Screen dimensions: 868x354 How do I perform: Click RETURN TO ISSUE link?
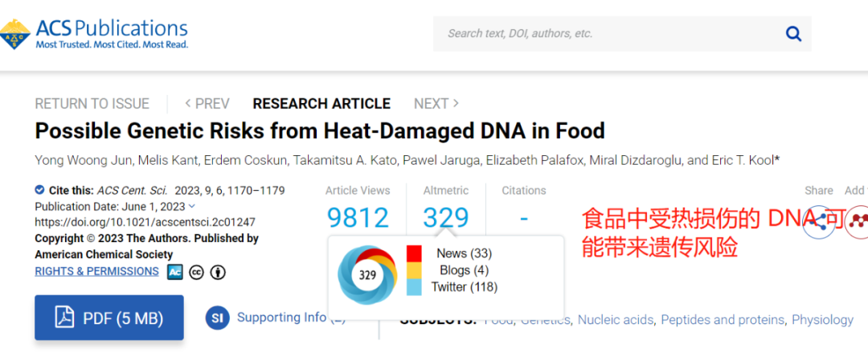[x=92, y=104]
